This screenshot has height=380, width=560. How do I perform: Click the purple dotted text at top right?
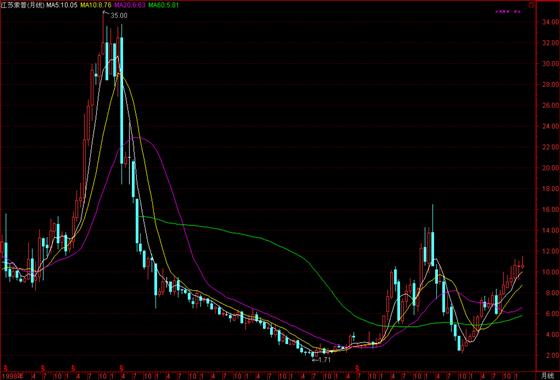(x=508, y=12)
